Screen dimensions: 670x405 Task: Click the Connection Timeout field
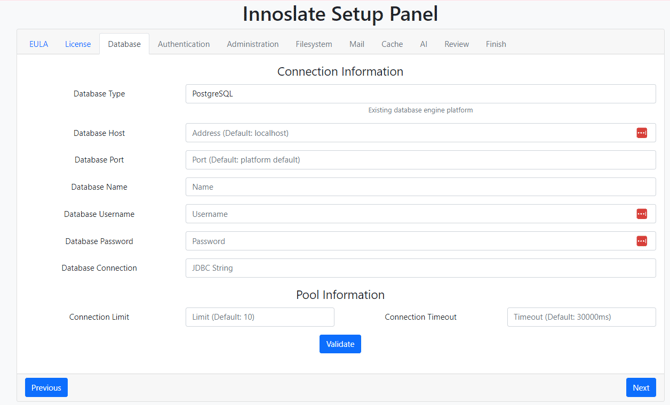coord(581,317)
